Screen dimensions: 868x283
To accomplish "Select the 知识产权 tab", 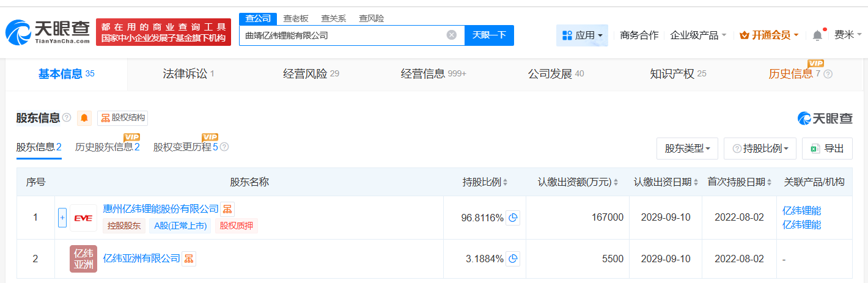I will [x=678, y=74].
